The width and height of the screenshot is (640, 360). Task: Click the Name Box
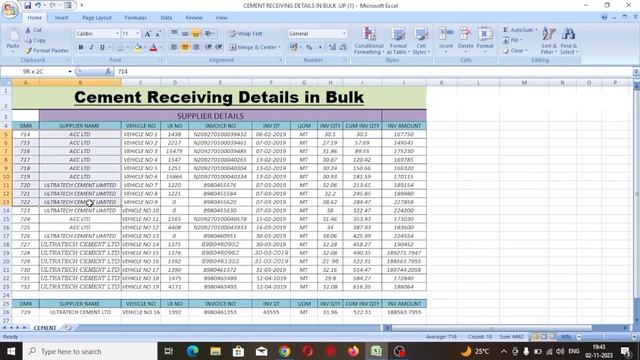(35, 71)
